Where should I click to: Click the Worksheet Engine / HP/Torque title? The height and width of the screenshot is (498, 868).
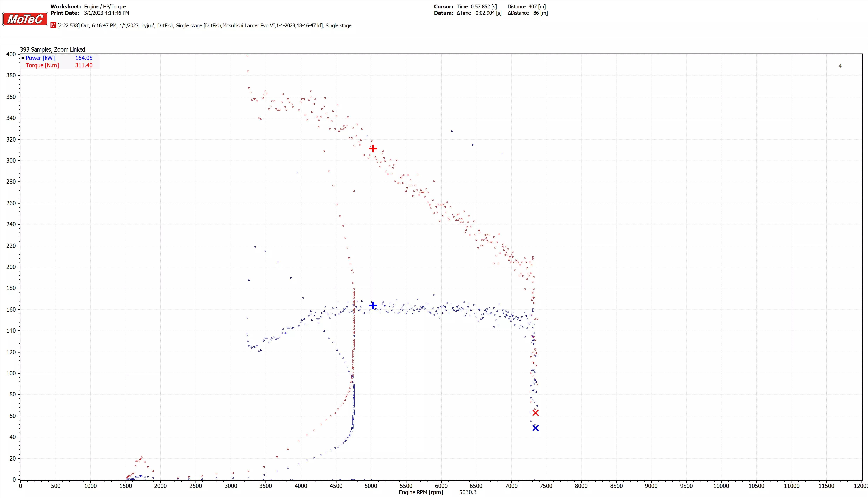105,6
